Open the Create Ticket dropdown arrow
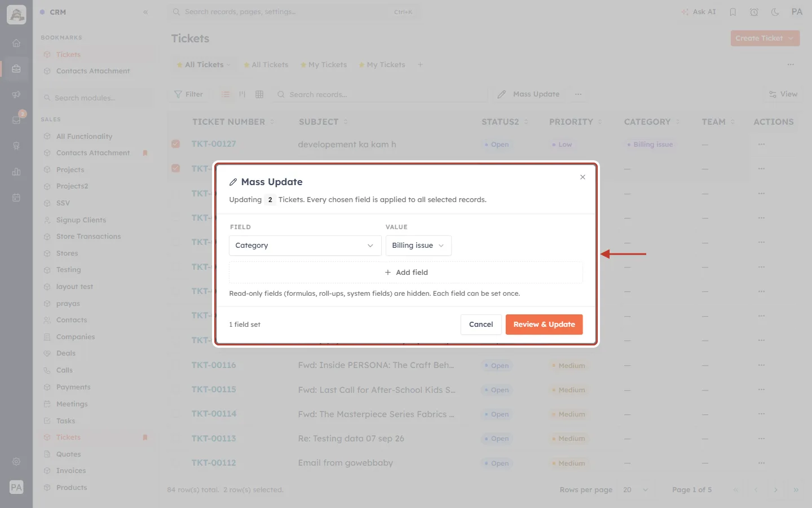This screenshot has width=812, height=508. tap(791, 38)
